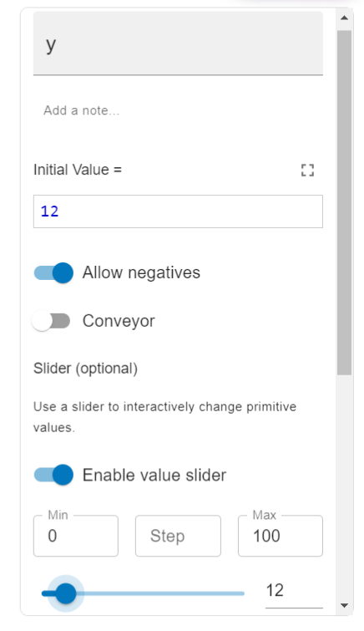Click the Allow negatives label text
364x631 pixels.
coord(141,272)
